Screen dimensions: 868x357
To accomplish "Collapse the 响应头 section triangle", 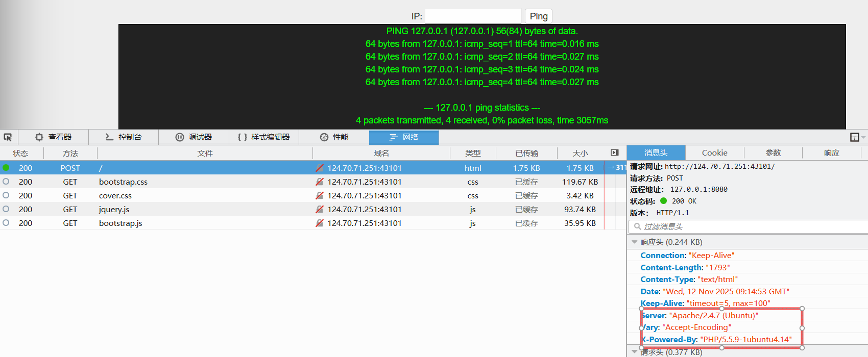I will click(634, 242).
